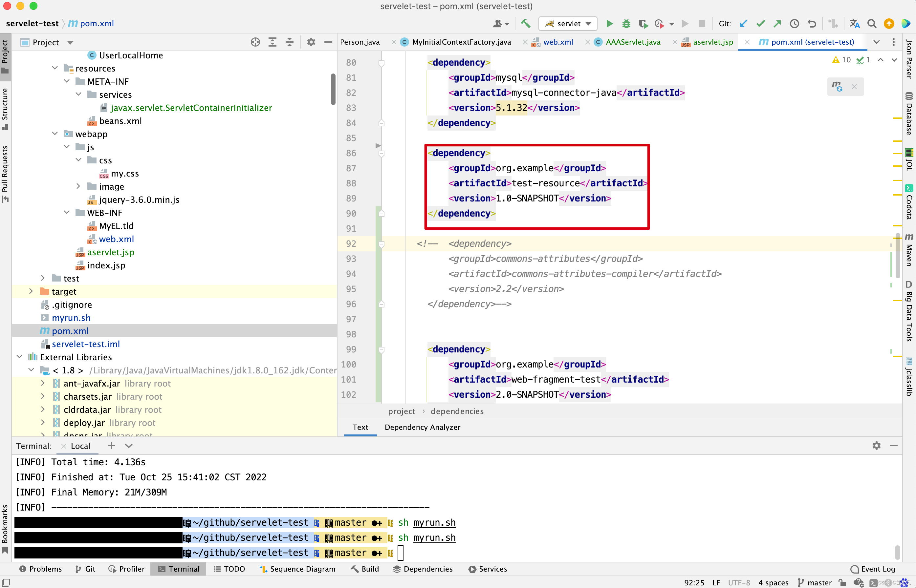Click the Build project hammer icon

(526, 24)
